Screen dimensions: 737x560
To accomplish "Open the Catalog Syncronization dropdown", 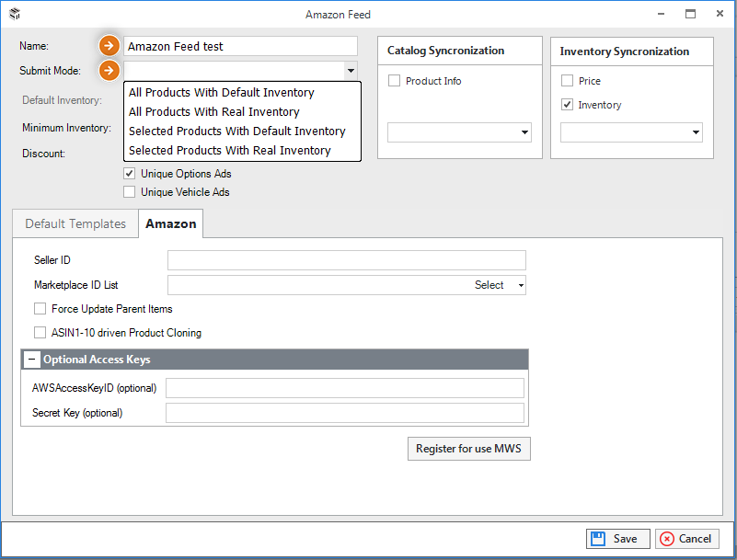I will [524, 132].
